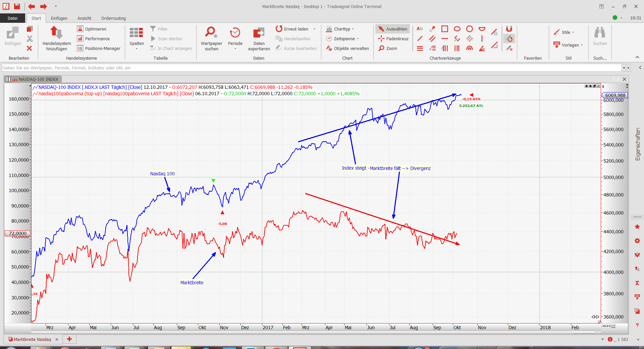Screen dimensions: 644x349
Task: Select the text annotation (Ab) chart tool
Action: tap(420, 29)
